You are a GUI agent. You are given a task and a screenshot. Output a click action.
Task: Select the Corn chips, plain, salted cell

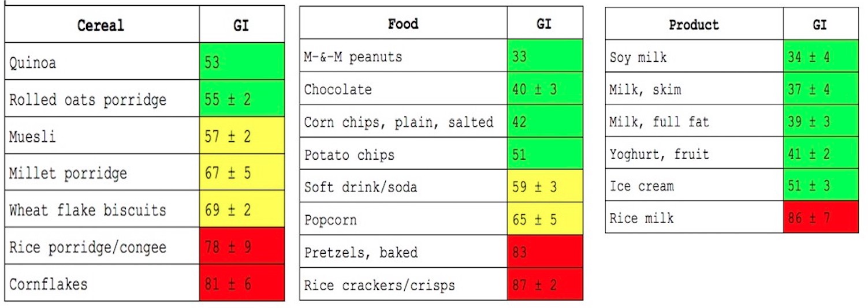click(x=398, y=122)
